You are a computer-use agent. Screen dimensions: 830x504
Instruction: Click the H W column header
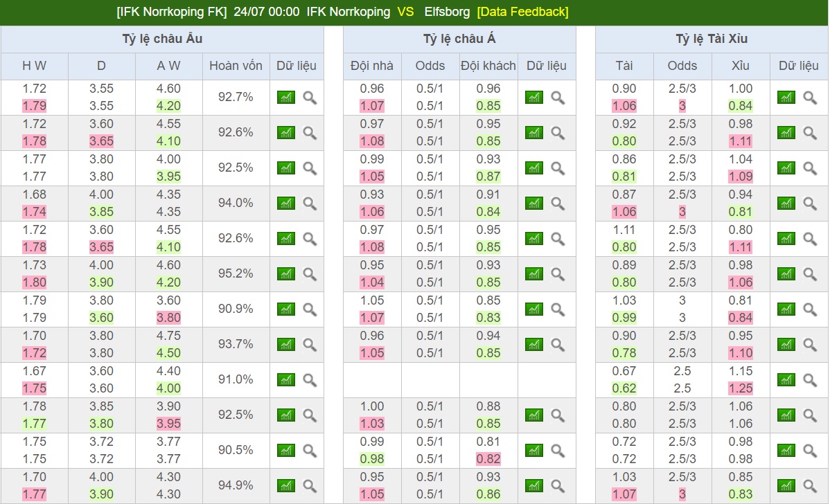[35, 66]
